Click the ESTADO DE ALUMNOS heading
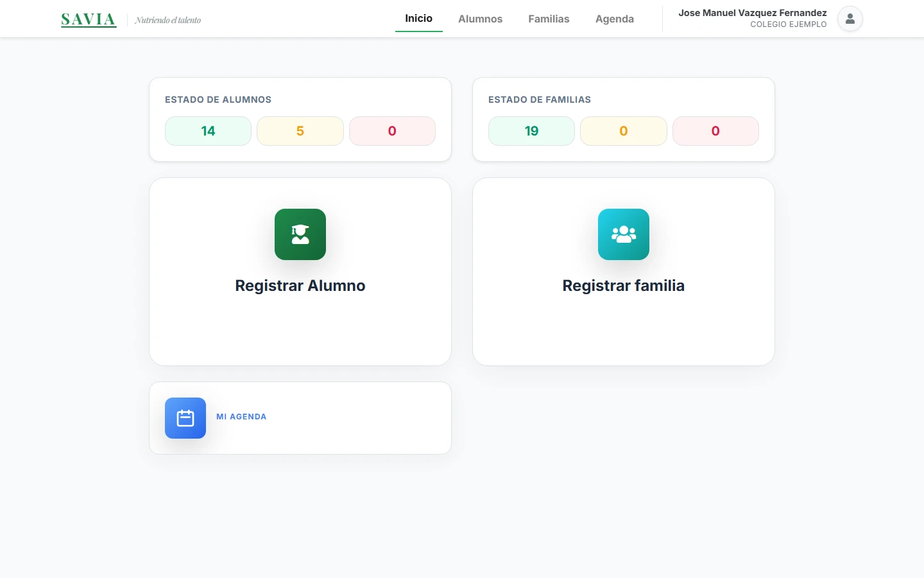Image resolution: width=924 pixels, height=578 pixels. pos(218,100)
